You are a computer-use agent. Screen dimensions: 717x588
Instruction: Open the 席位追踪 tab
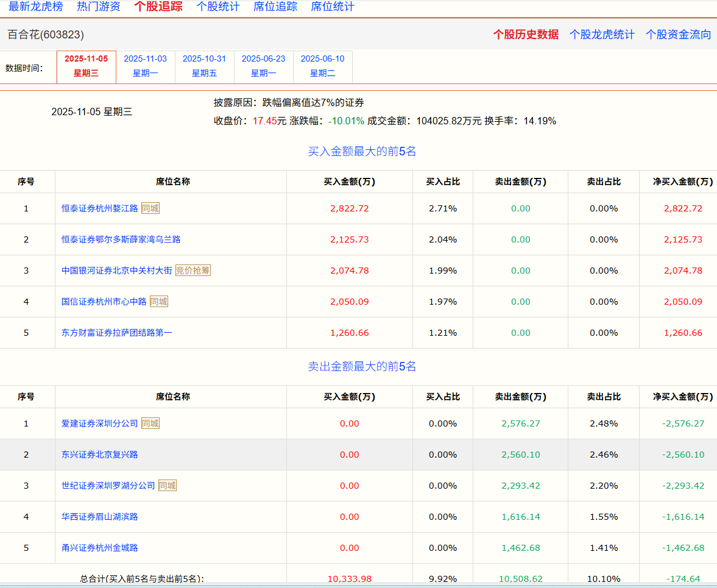tap(275, 7)
